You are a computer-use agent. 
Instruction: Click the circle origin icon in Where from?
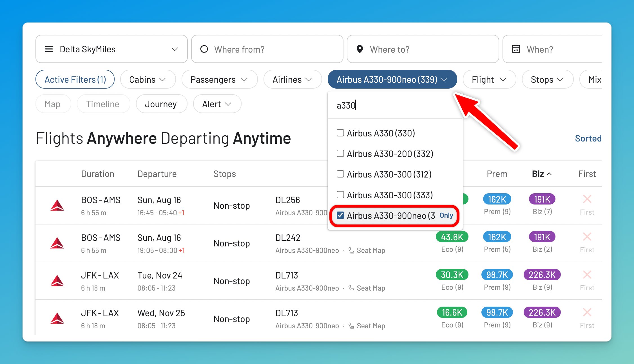[x=205, y=49]
